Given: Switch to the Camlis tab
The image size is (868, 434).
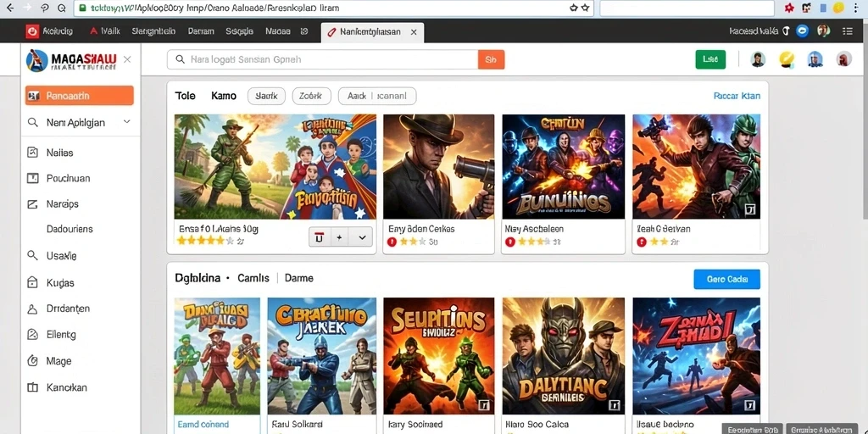Looking at the screenshot, I should (x=253, y=278).
